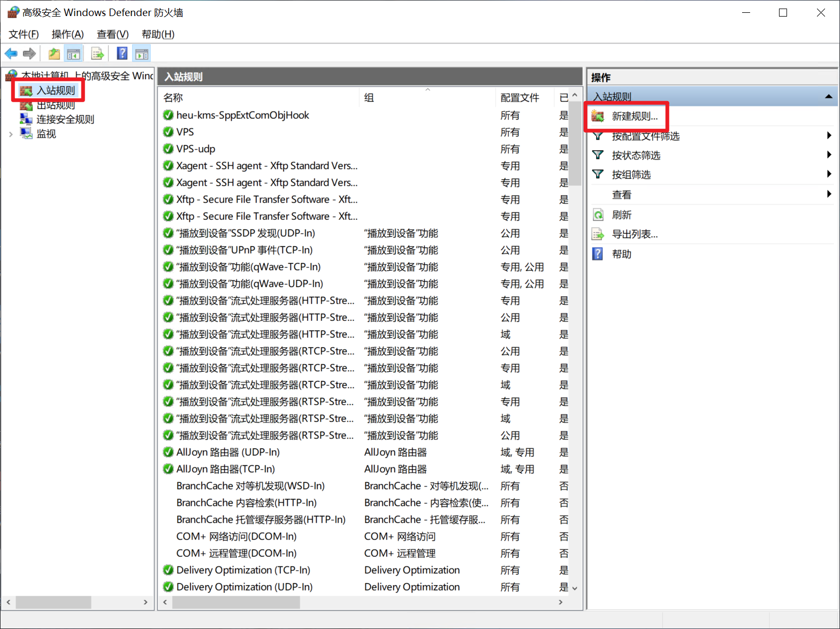Image resolution: width=840 pixels, height=629 pixels.
Task: Select the "播放到设备"UPnP 事件(TCP-In) rule
Action: coord(245,250)
